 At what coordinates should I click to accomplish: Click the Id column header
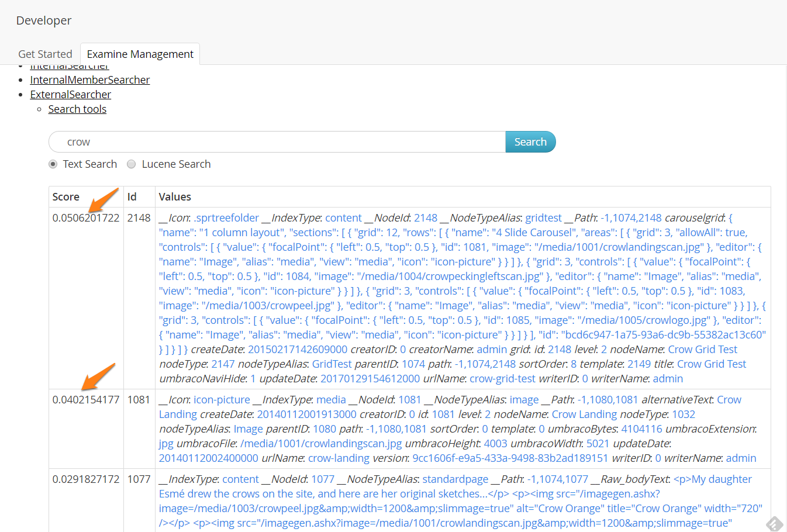[132, 197]
